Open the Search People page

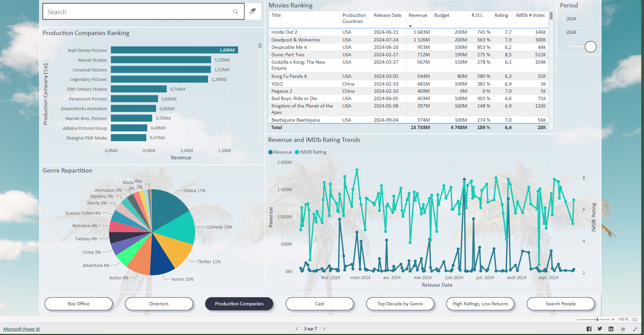point(561,304)
